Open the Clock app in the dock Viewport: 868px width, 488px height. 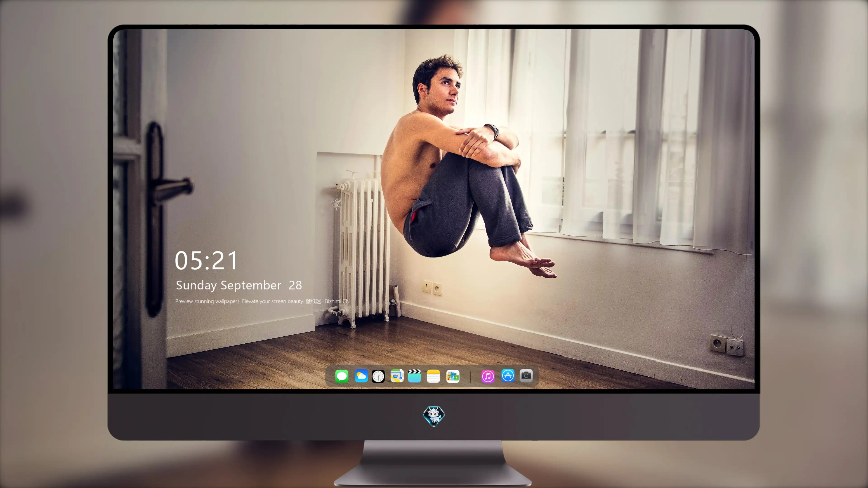click(x=378, y=376)
